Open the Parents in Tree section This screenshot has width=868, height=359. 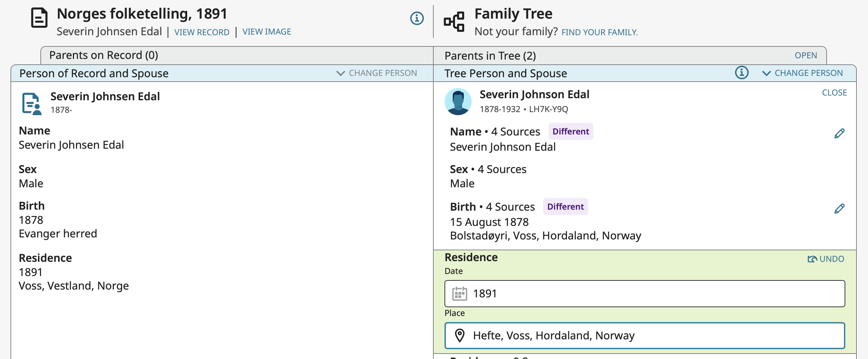(x=806, y=56)
